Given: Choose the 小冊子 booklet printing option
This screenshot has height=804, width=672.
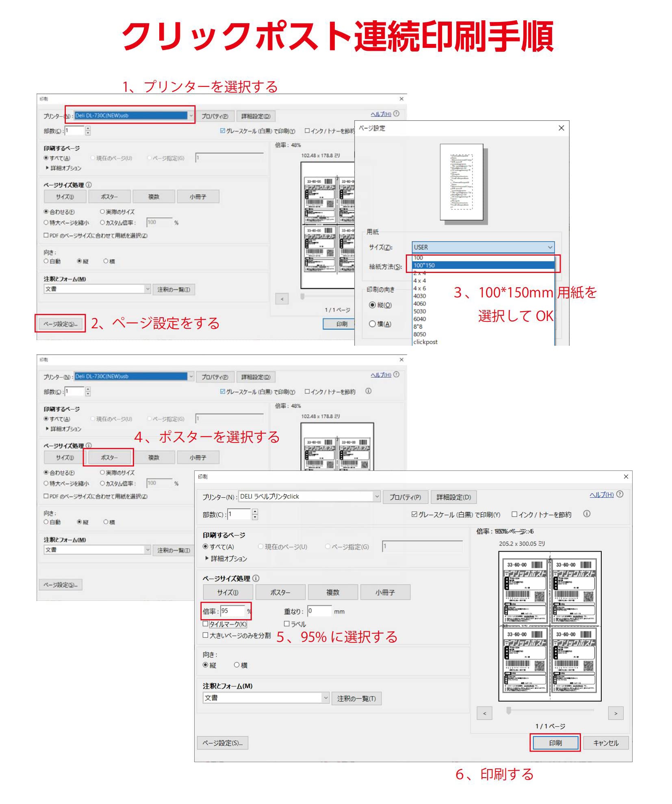Looking at the screenshot, I should pyautogui.click(x=384, y=592).
